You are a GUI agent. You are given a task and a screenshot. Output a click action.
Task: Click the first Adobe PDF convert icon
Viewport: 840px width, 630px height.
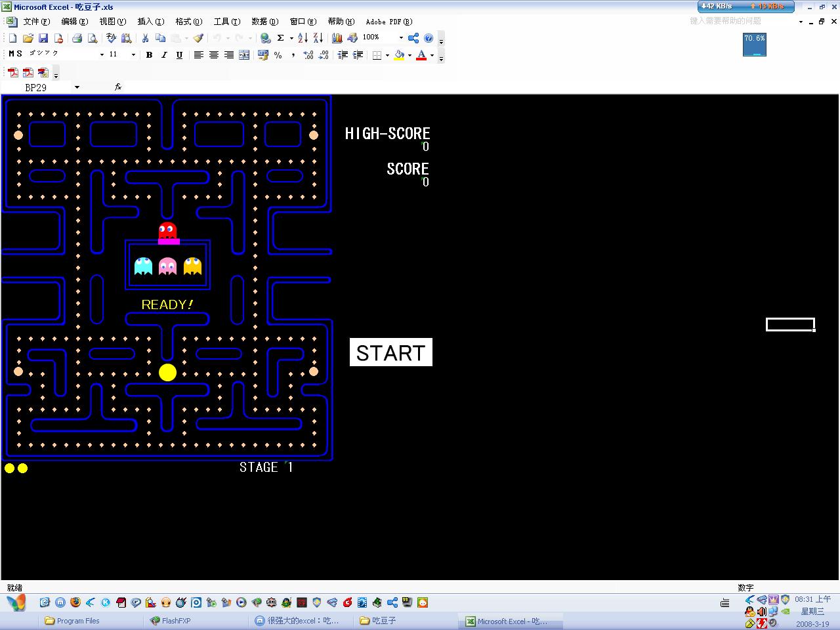pos(13,72)
